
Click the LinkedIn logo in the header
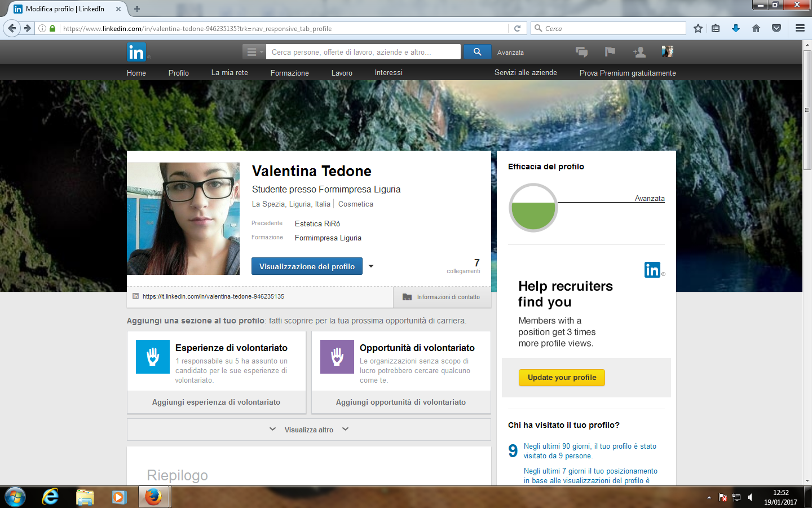pyautogui.click(x=136, y=52)
